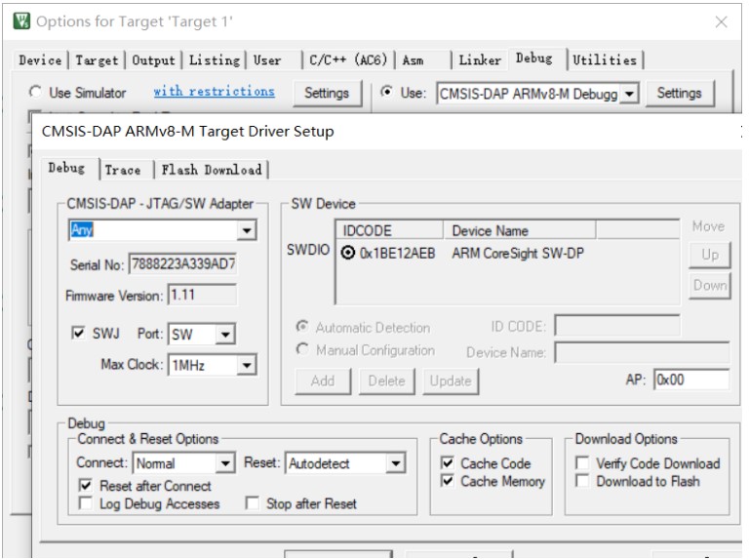
Task: Open the Output tab
Action: [153, 60]
